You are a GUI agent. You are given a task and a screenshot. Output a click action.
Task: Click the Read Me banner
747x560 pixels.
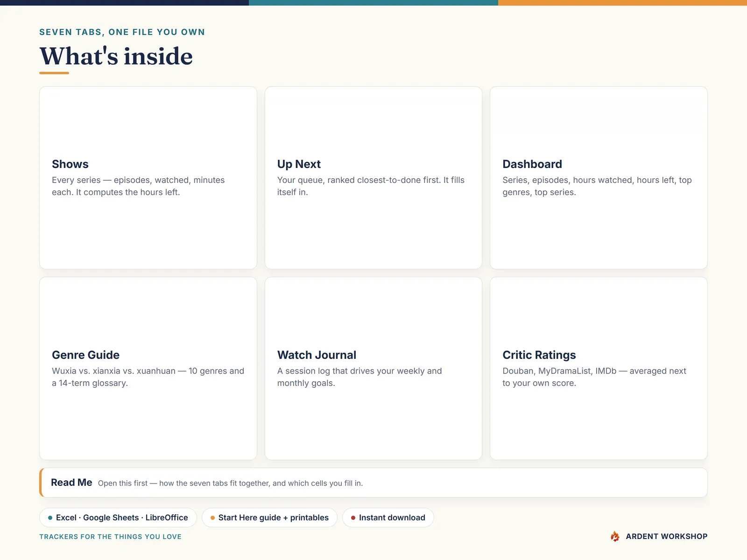(373, 483)
